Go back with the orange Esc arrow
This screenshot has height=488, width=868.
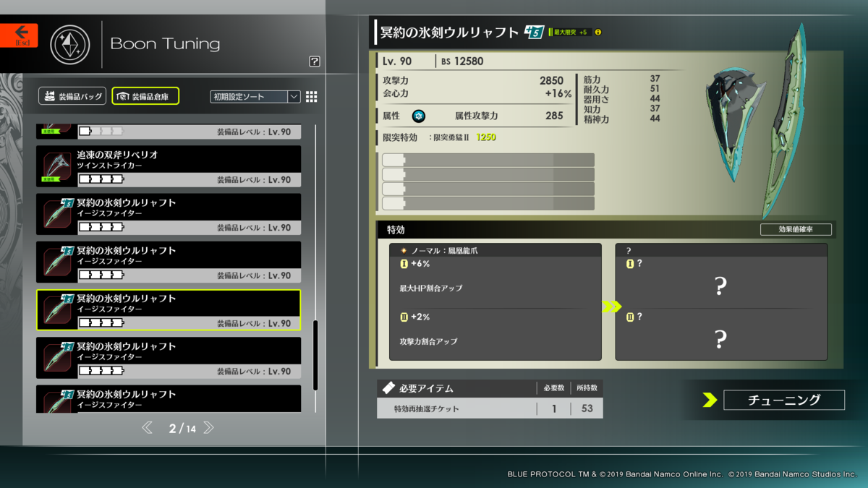coord(19,35)
